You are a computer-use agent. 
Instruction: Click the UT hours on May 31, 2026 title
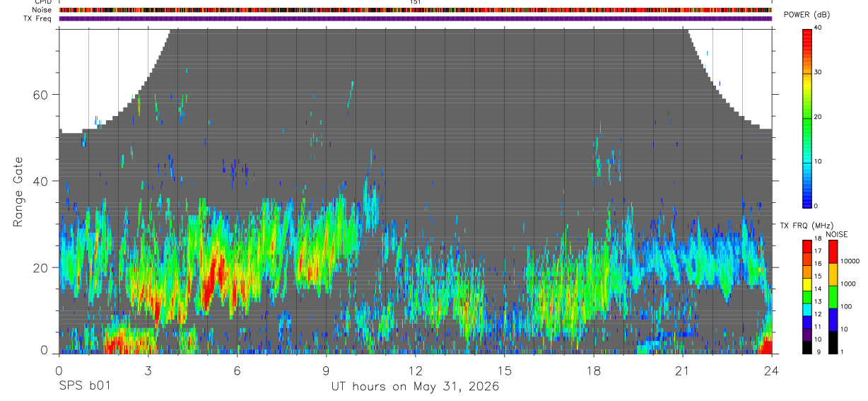pyautogui.click(x=415, y=387)
